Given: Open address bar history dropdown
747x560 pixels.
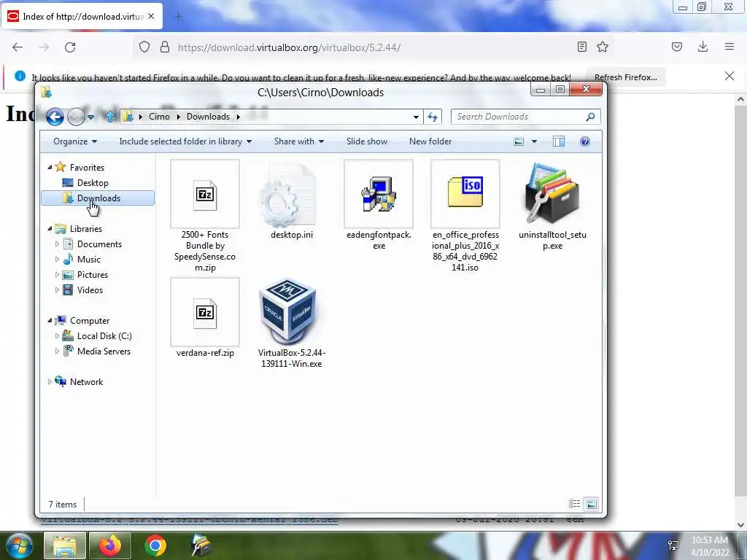Looking at the screenshot, I should [416, 117].
